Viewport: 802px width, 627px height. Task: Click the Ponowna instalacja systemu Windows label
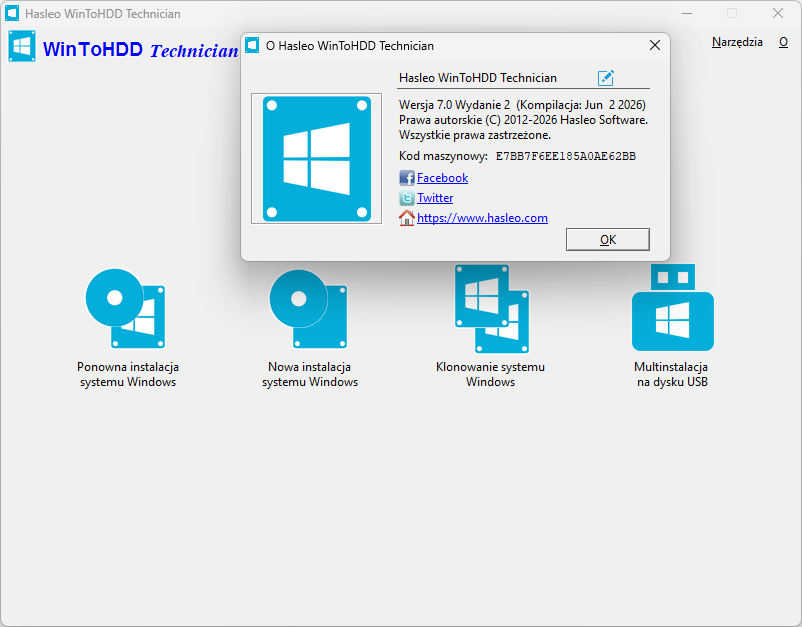[x=128, y=374]
